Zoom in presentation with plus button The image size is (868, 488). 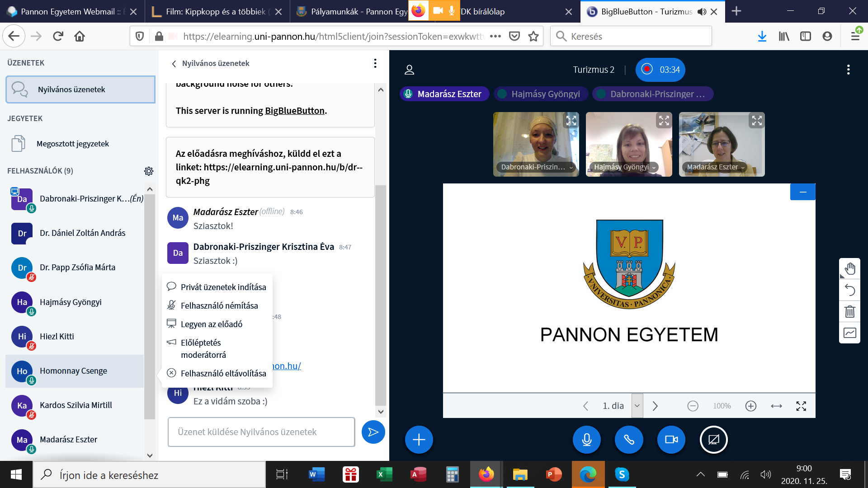click(x=750, y=406)
